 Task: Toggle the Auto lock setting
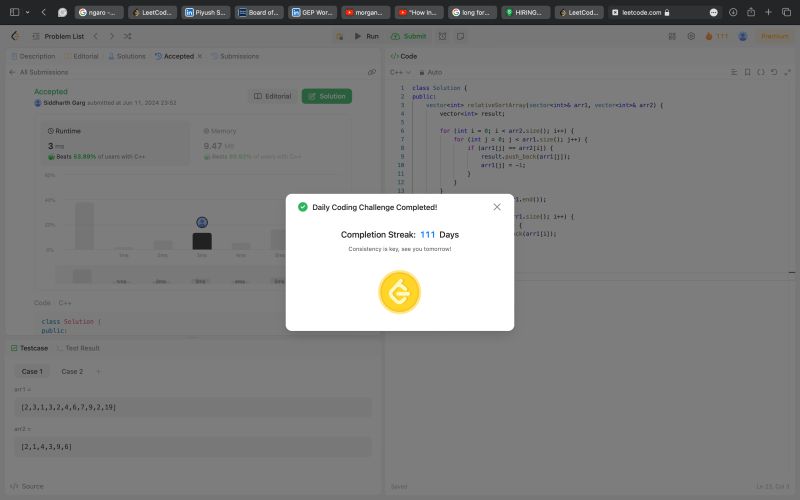pos(431,72)
